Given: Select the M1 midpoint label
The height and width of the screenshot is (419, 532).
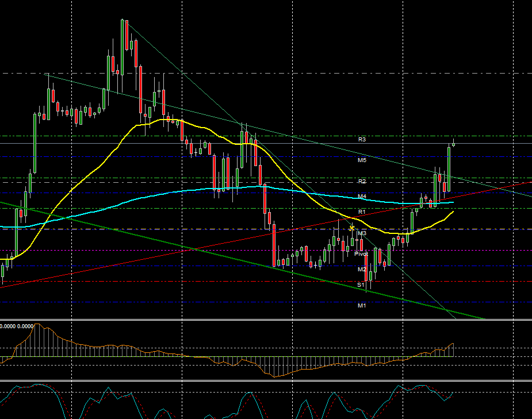Looking at the screenshot, I should pyautogui.click(x=362, y=306).
